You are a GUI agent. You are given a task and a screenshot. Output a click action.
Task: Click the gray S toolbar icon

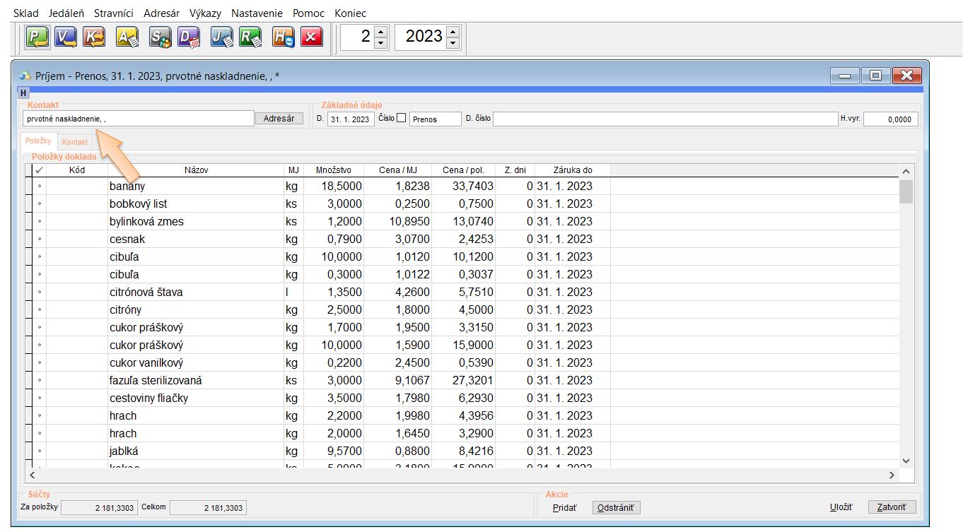[161, 37]
